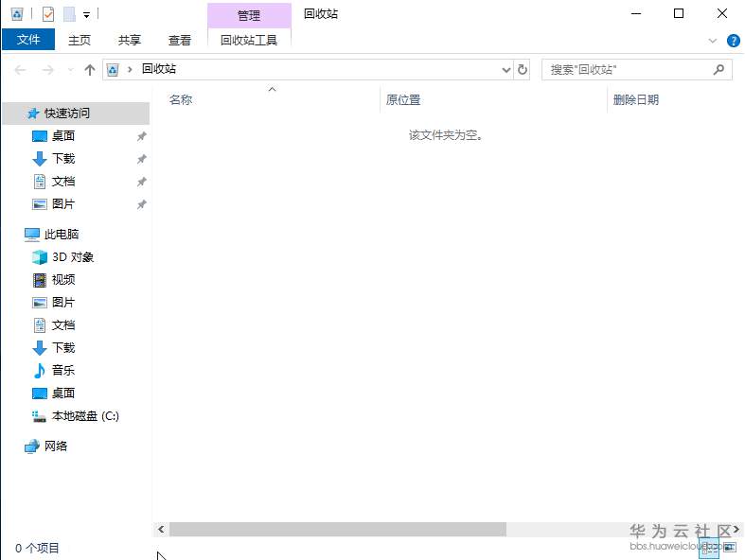This screenshot has width=745, height=560.
Task: Click the horizontal scrollbar right arrow
Action: click(x=736, y=529)
